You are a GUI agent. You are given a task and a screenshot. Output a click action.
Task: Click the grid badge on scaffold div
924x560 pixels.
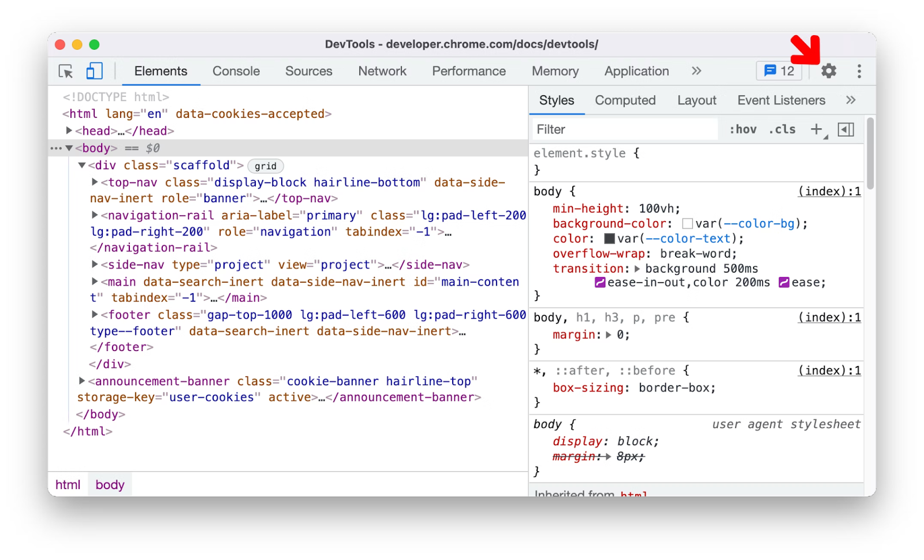266,166
